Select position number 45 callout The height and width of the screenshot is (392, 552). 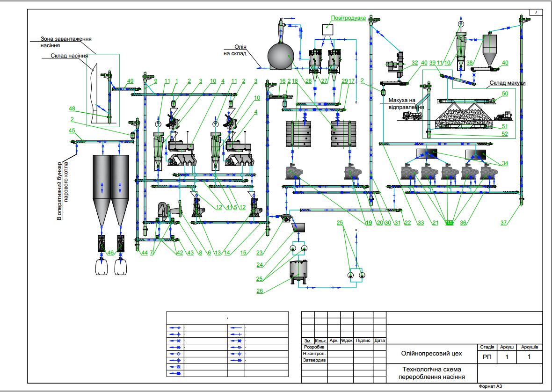point(72,131)
